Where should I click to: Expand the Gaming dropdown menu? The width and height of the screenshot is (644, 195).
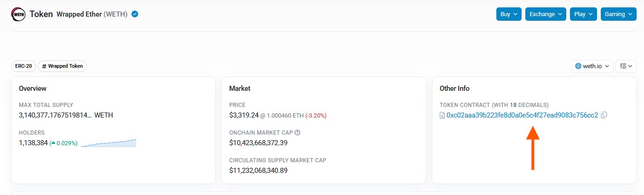coord(618,14)
